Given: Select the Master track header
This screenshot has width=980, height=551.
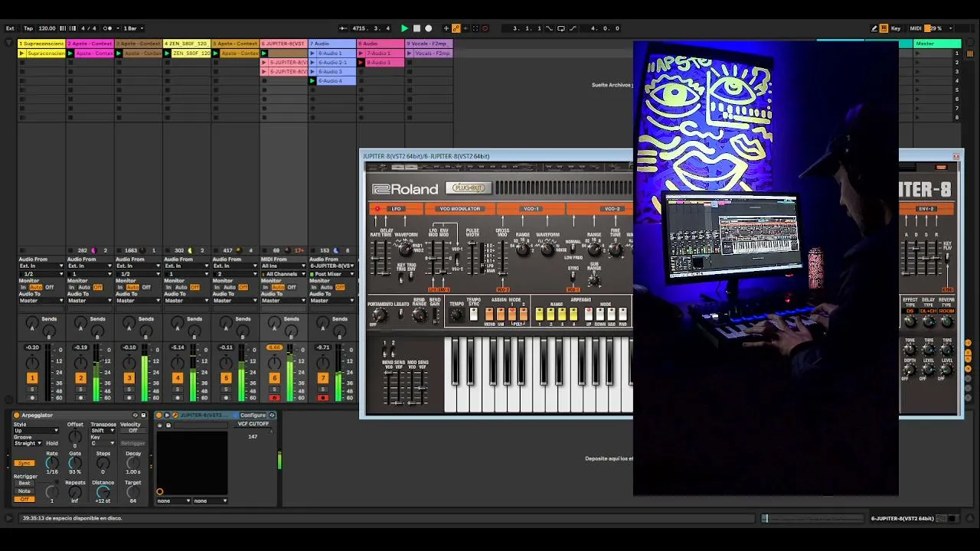Looking at the screenshot, I should (x=937, y=44).
